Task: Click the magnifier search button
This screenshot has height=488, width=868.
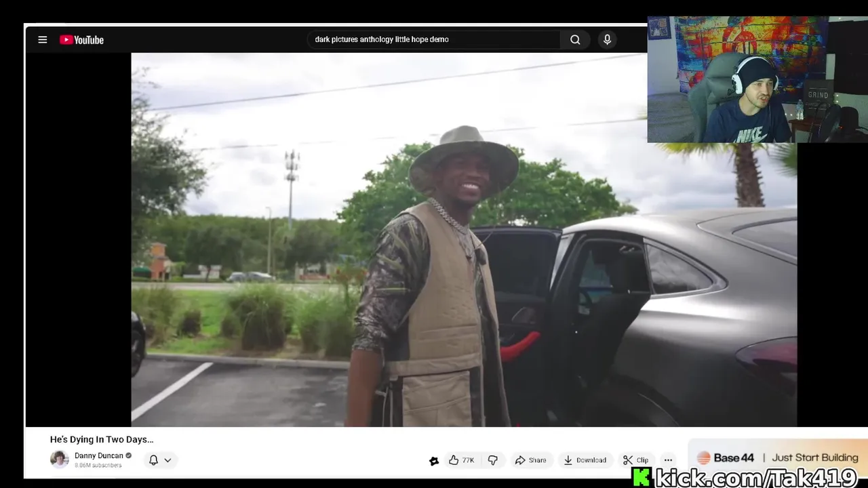Action: coord(575,39)
